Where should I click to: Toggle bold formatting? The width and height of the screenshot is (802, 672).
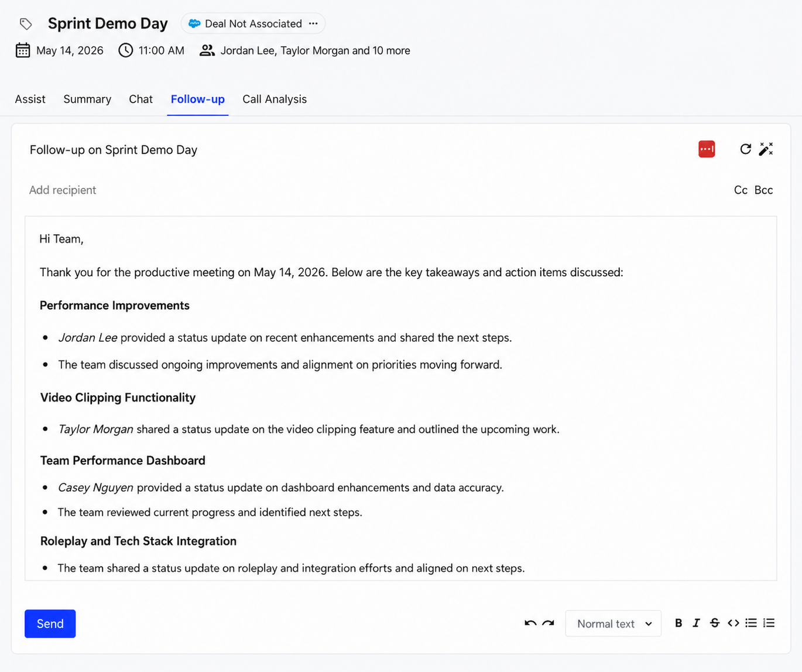tap(678, 623)
